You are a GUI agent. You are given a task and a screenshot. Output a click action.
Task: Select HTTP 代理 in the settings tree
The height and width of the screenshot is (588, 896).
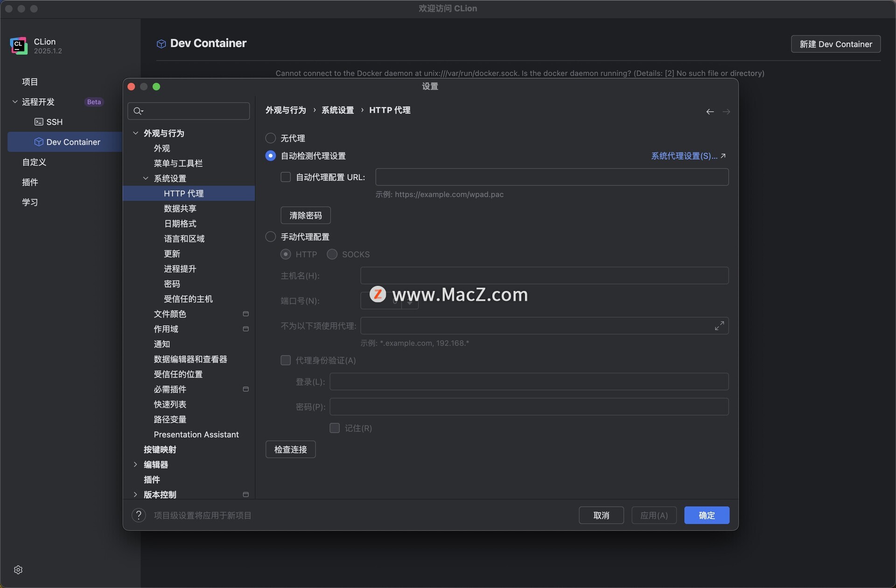189,194
